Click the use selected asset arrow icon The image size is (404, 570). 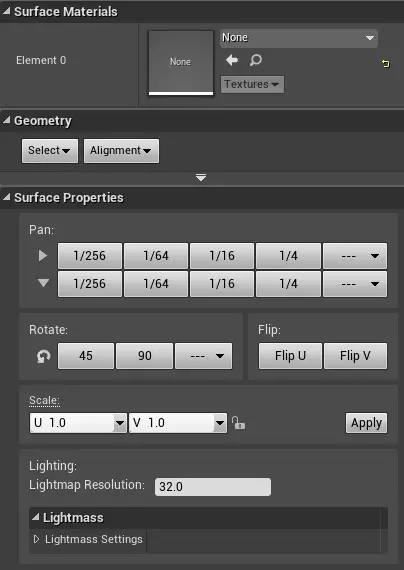coord(232,60)
